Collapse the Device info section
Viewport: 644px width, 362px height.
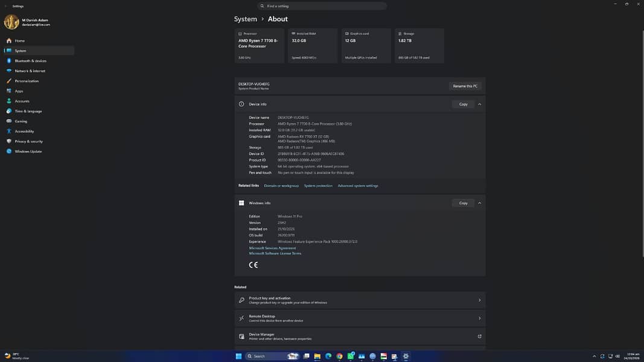479,104
